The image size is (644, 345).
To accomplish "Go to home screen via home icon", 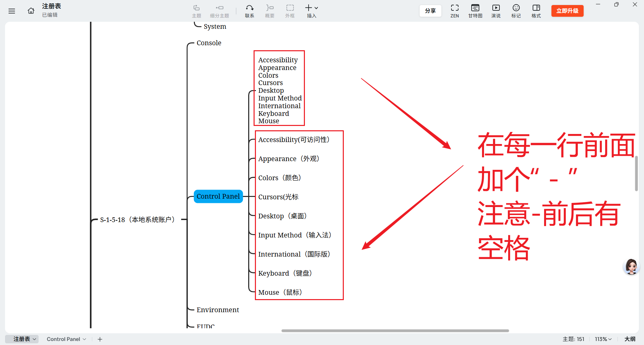I will pyautogui.click(x=31, y=11).
